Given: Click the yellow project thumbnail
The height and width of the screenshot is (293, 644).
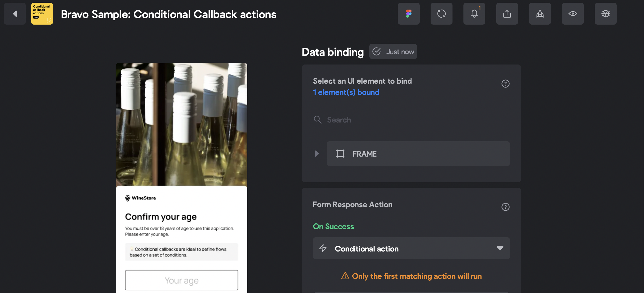Looking at the screenshot, I should [42, 14].
